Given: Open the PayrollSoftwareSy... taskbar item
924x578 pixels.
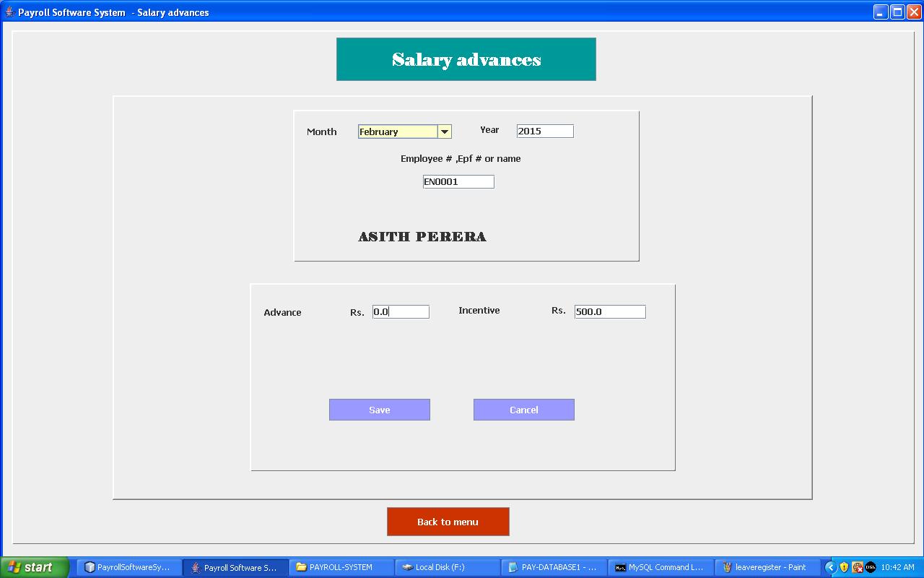Looking at the screenshot, I should pos(128,567).
